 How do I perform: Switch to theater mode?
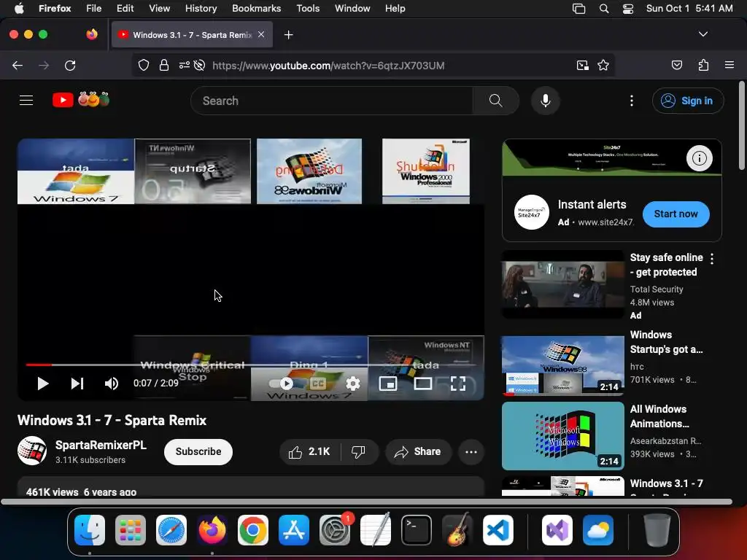tap(423, 384)
